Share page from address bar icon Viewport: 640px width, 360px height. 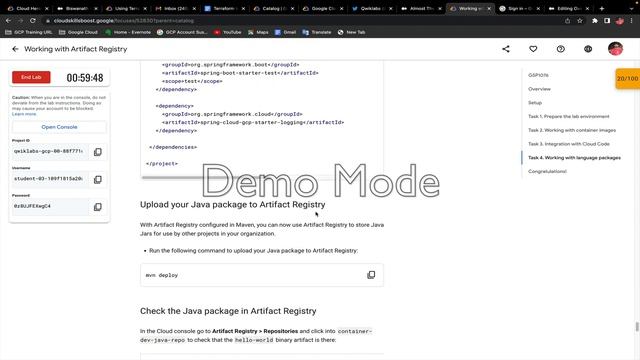point(567,20)
